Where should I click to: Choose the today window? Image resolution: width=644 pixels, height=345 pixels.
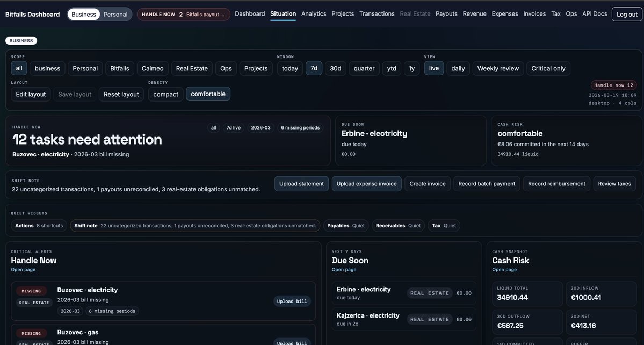(x=290, y=69)
